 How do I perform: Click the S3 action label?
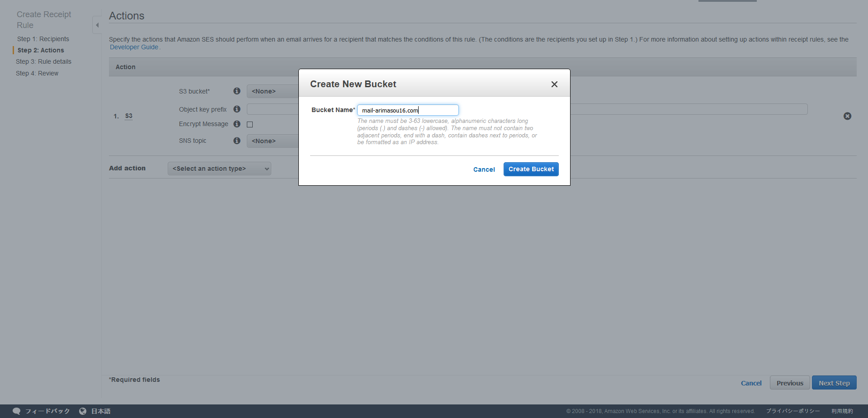tap(129, 116)
